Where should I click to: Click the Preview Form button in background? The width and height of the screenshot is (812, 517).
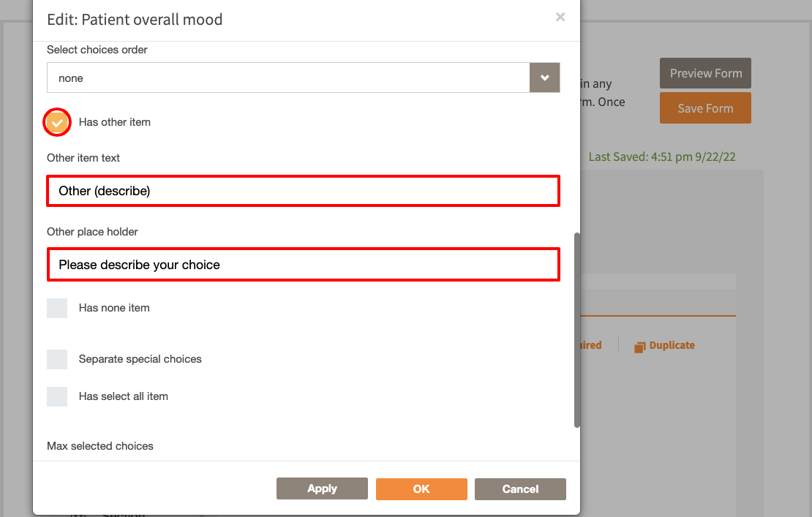[705, 73]
